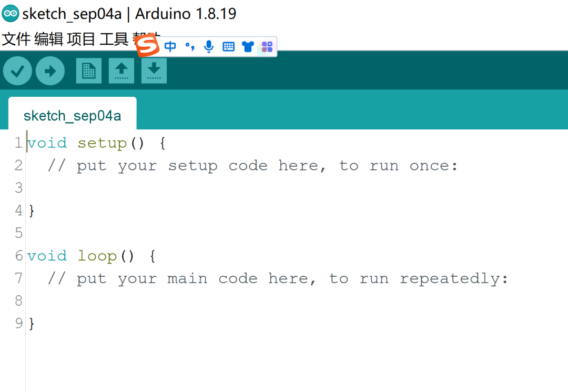Click the word 'loop' on line 6
The image size is (568, 392).
coord(97,256)
